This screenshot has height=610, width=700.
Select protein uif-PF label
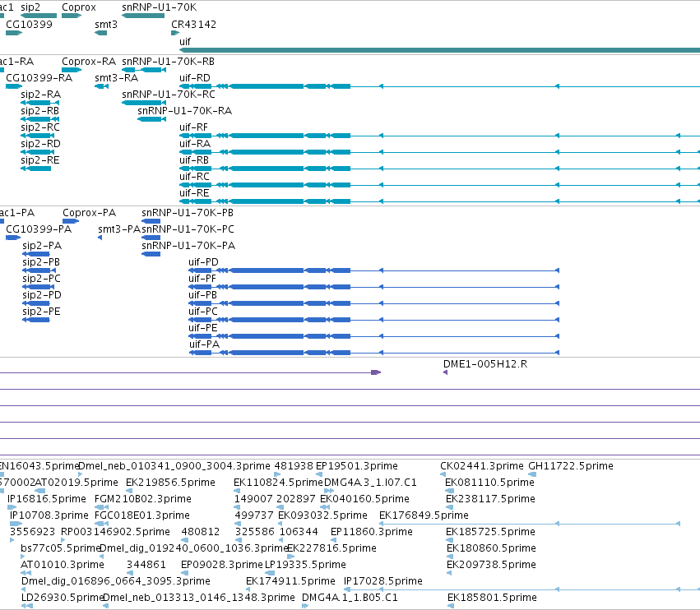point(202,279)
